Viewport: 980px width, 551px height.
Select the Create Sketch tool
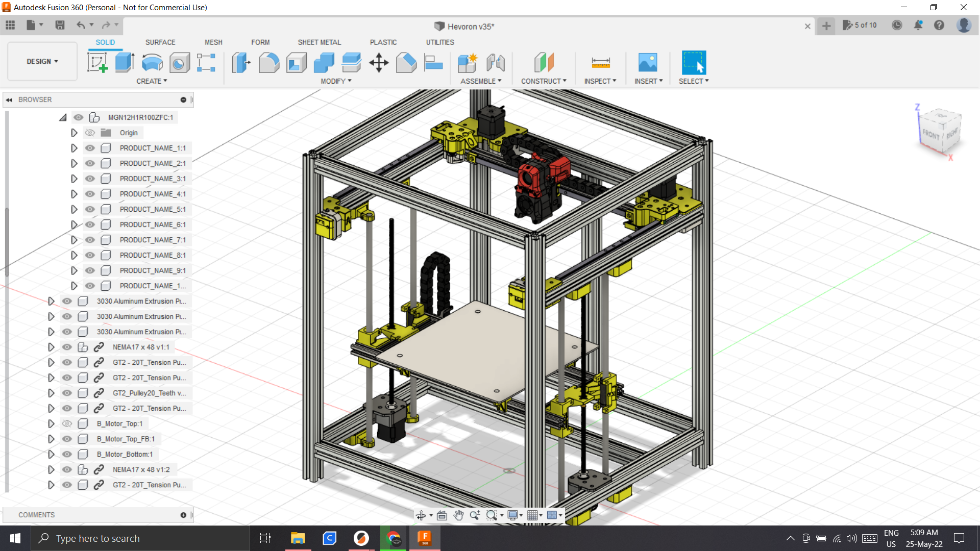pyautogui.click(x=97, y=62)
